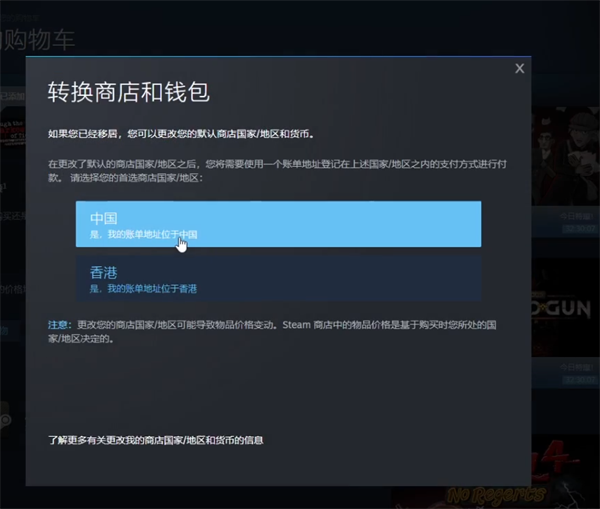
Task: Click the 购物车 heading behind the dialog
Action: pos(38,40)
